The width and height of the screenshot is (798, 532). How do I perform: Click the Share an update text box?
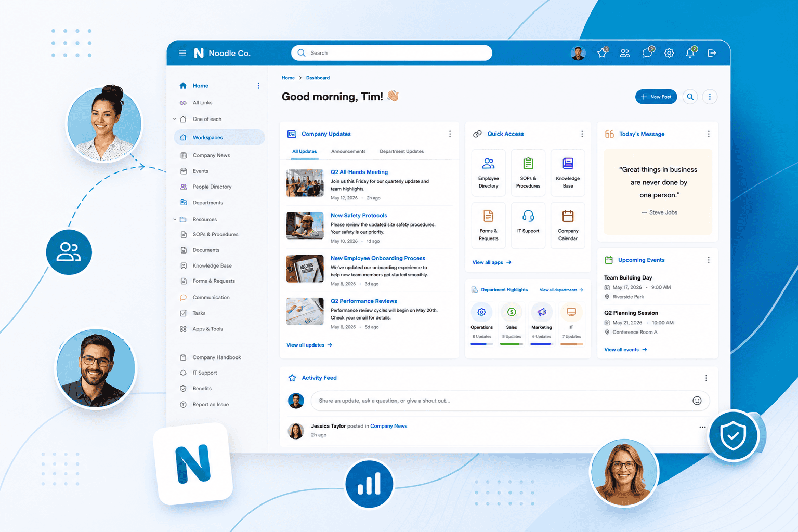(511, 401)
